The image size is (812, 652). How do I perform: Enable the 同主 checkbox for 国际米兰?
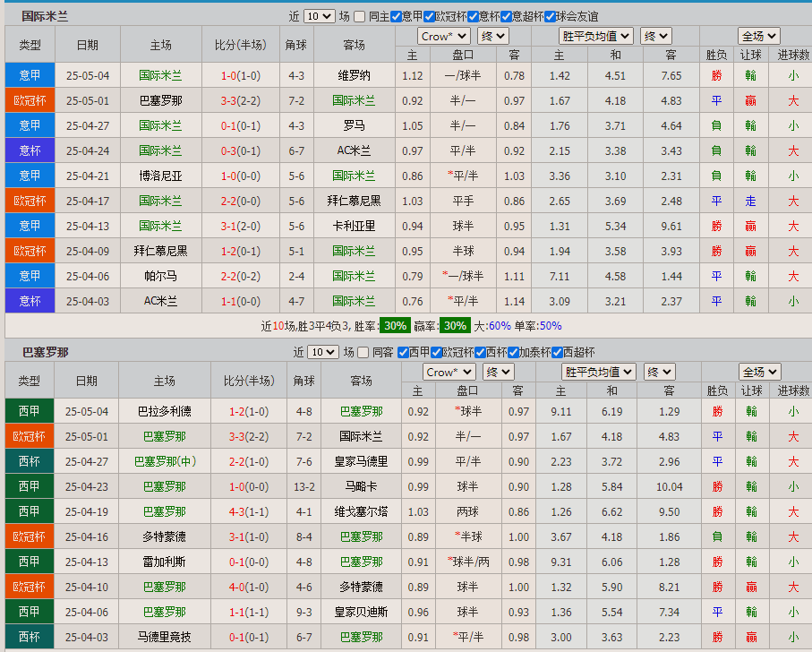pyautogui.click(x=359, y=15)
